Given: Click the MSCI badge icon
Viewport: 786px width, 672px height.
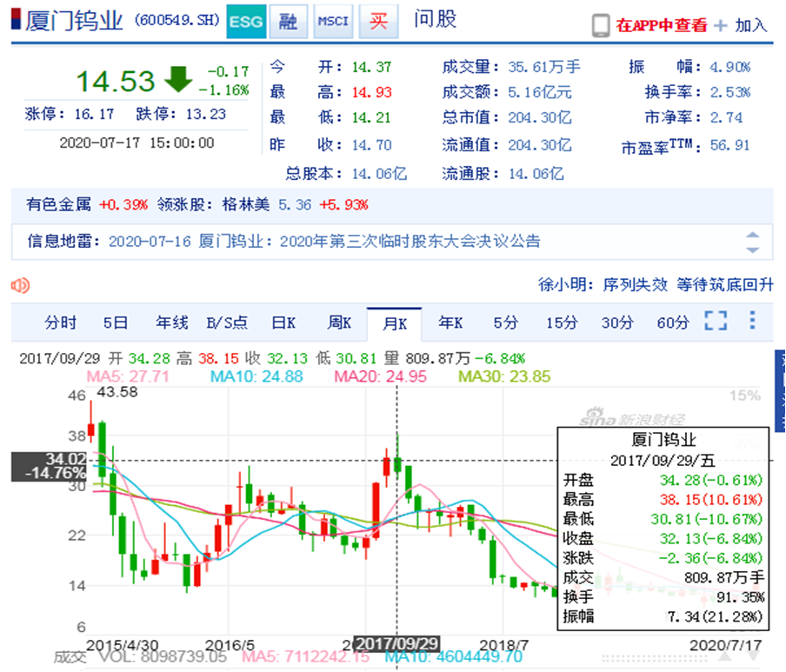Looking at the screenshot, I should [x=333, y=22].
